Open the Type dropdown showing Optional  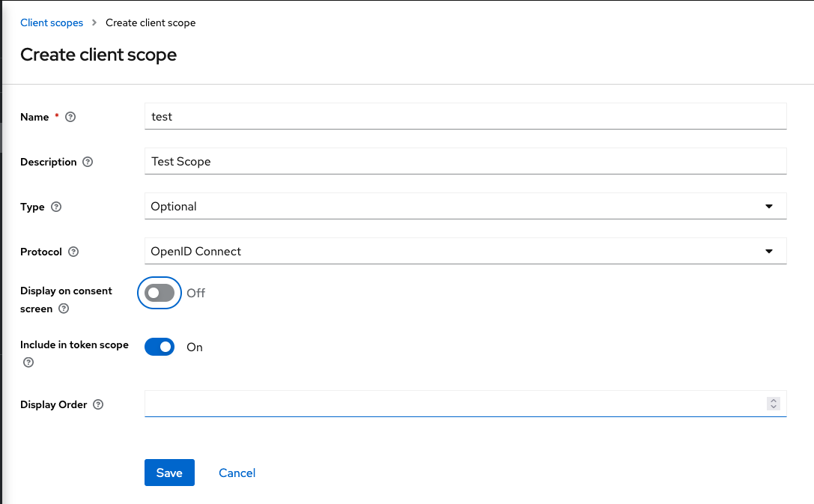464,207
